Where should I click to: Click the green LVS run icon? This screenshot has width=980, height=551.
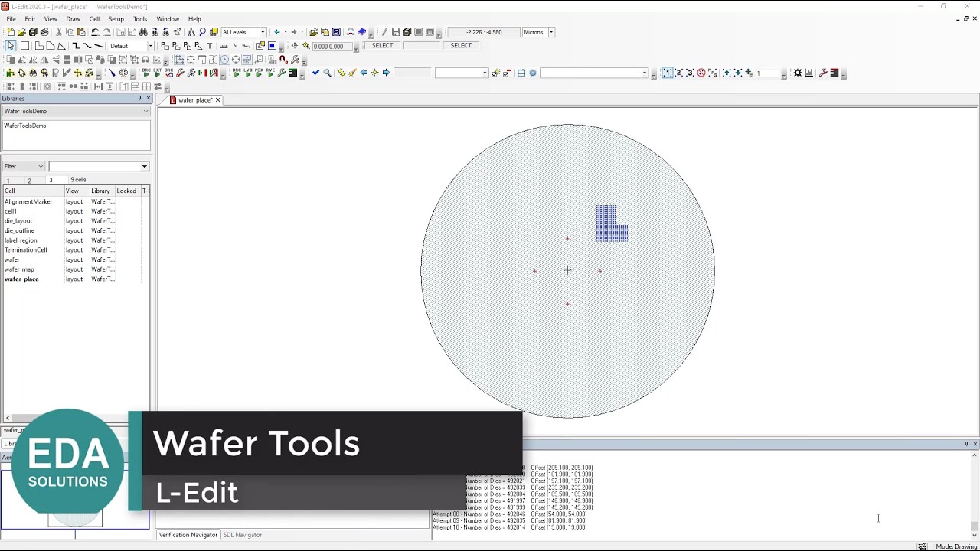(x=247, y=73)
